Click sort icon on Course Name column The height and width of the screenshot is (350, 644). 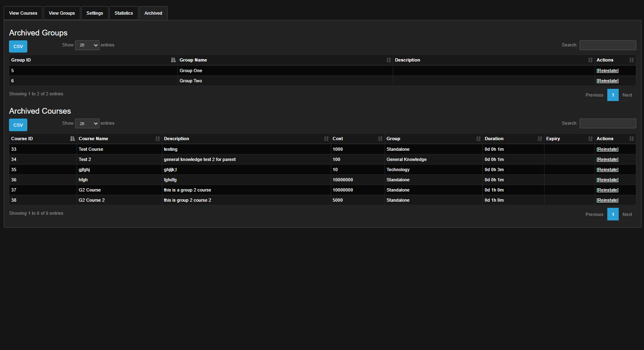click(x=158, y=139)
